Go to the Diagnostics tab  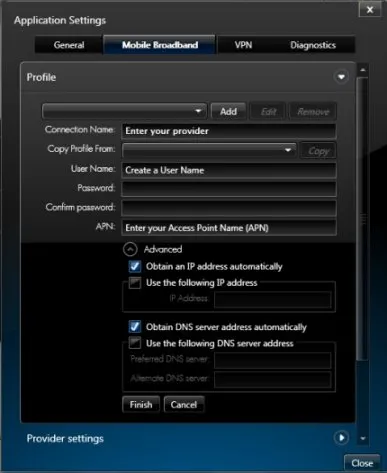pos(313,45)
